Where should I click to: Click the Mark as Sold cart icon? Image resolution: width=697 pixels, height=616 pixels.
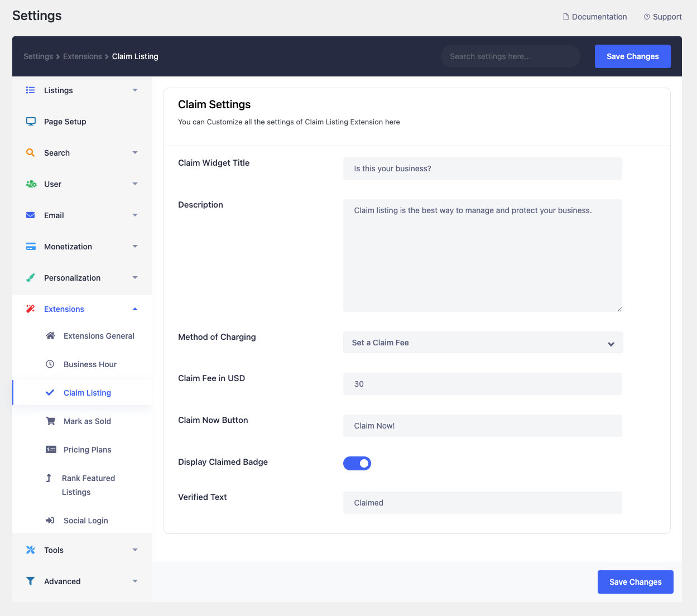(50, 421)
